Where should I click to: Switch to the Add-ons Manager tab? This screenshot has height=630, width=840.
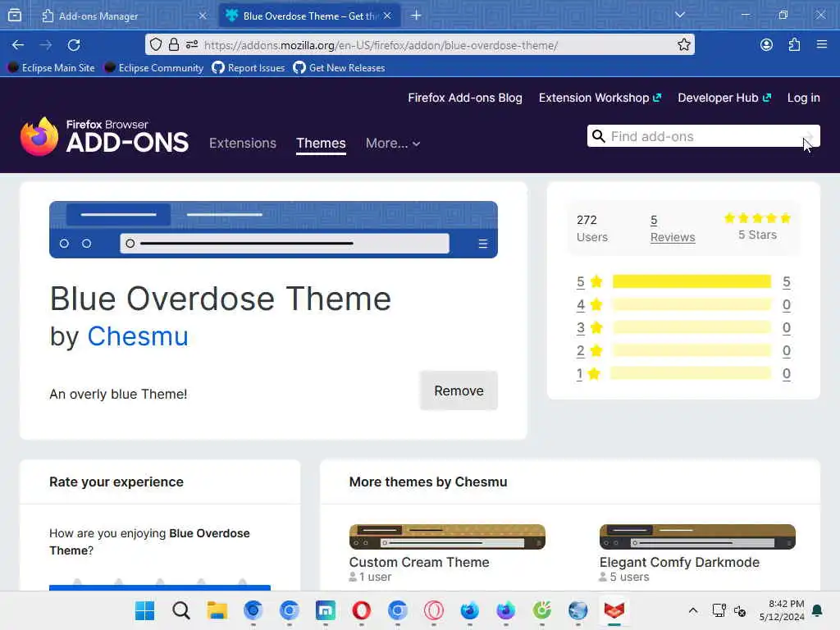pos(98,16)
